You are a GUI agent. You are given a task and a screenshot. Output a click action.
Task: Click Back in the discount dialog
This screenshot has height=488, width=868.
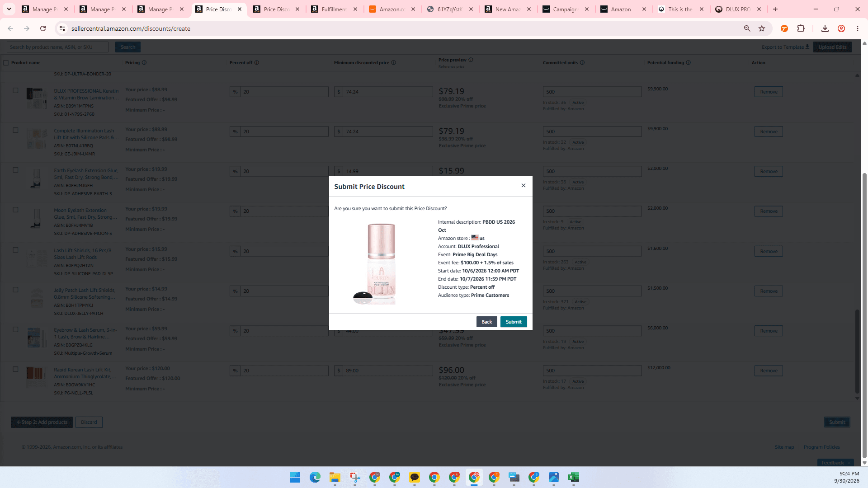click(x=486, y=322)
